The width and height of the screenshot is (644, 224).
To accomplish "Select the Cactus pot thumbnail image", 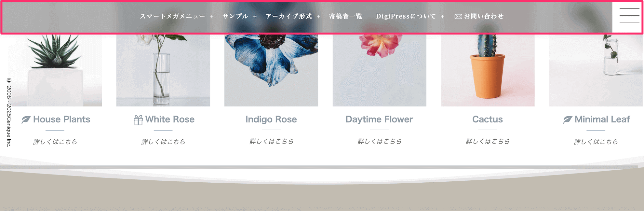I will (488, 70).
